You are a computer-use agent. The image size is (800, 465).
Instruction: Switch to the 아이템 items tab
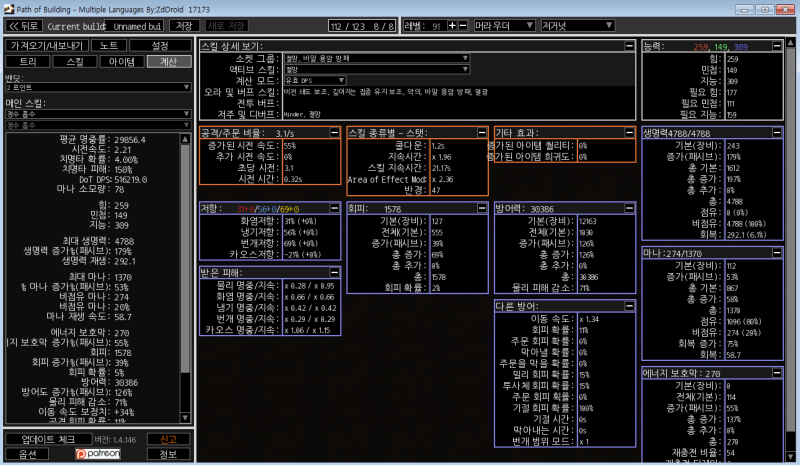click(x=122, y=62)
